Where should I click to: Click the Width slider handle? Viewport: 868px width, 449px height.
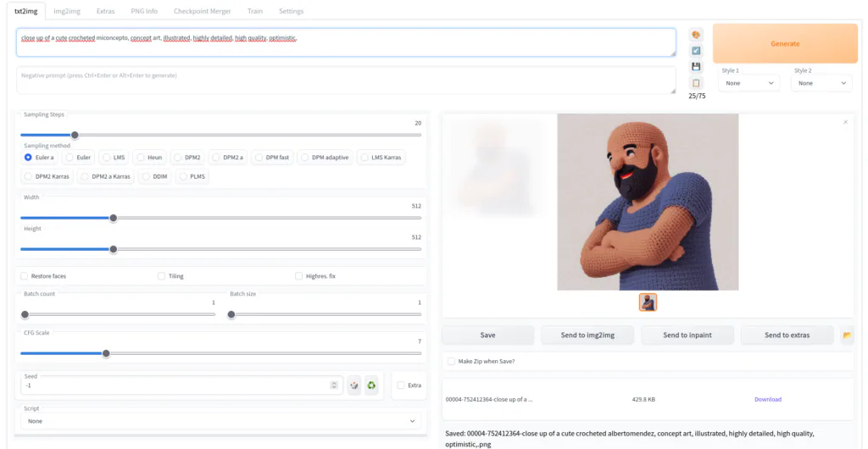[x=114, y=218]
